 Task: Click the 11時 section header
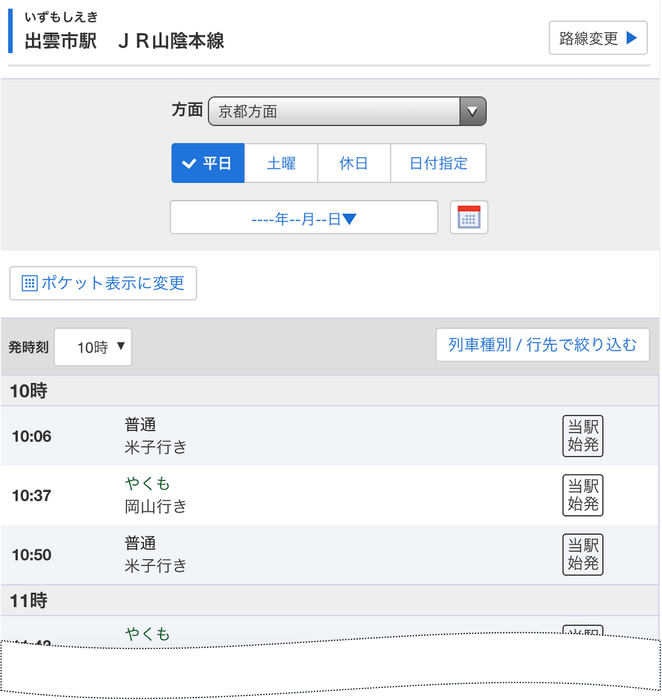tap(30, 601)
